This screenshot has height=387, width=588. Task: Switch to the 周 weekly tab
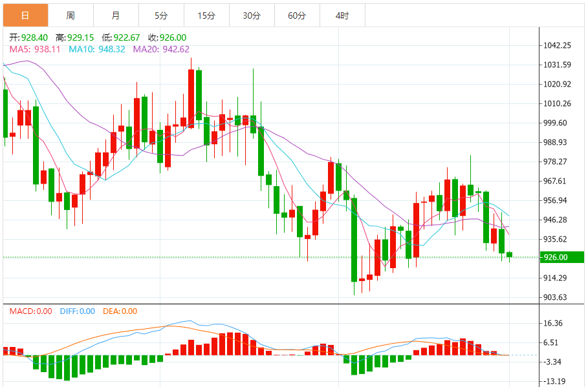[x=71, y=16]
